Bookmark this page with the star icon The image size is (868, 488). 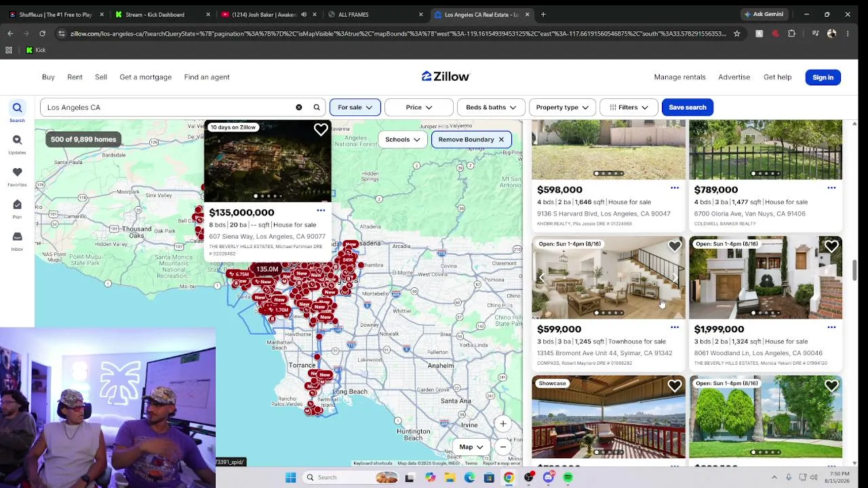[x=737, y=33]
